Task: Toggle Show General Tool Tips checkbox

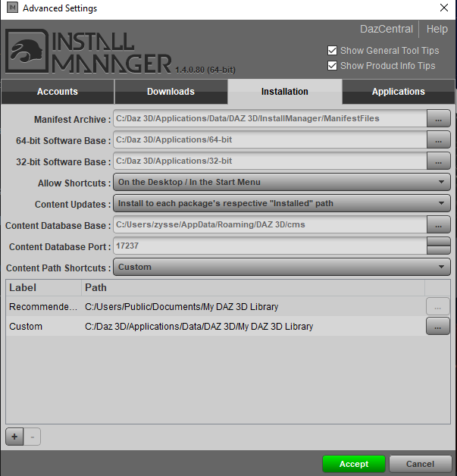Action: [332, 50]
